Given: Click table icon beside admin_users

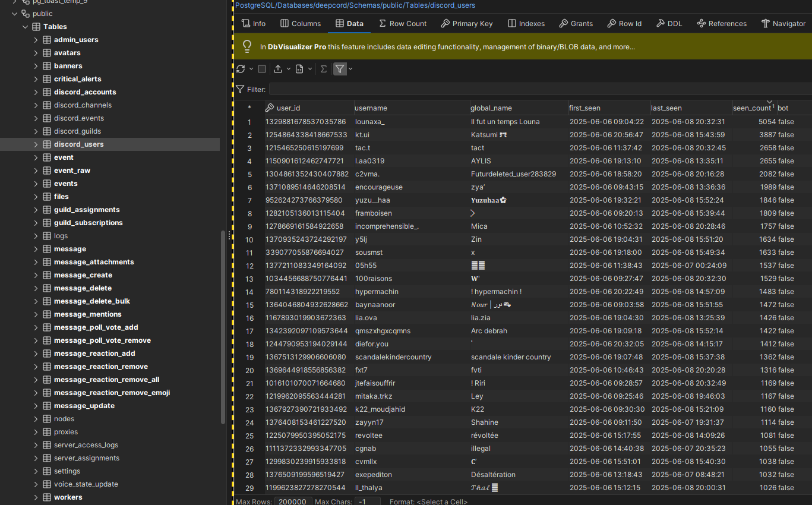Looking at the screenshot, I should [x=46, y=40].
